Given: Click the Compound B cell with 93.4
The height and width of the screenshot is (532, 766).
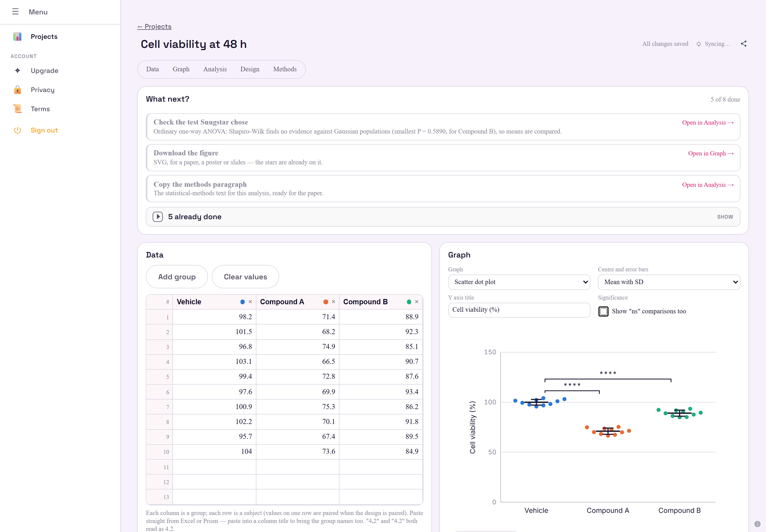Looking at the screenshot, I should (381, 392).
